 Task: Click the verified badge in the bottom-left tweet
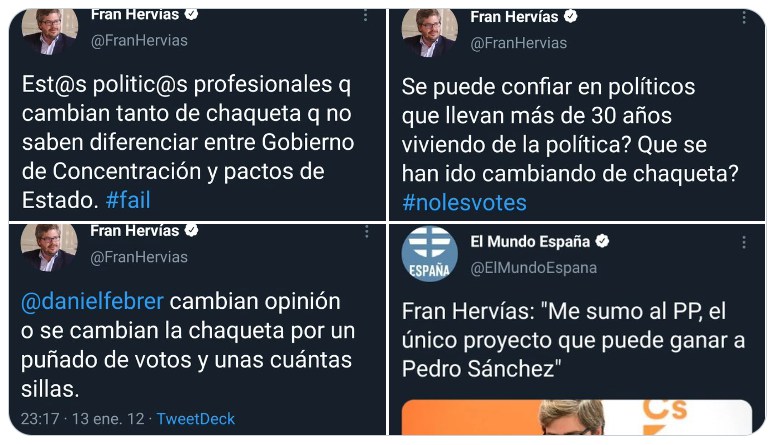coord(191,230)
